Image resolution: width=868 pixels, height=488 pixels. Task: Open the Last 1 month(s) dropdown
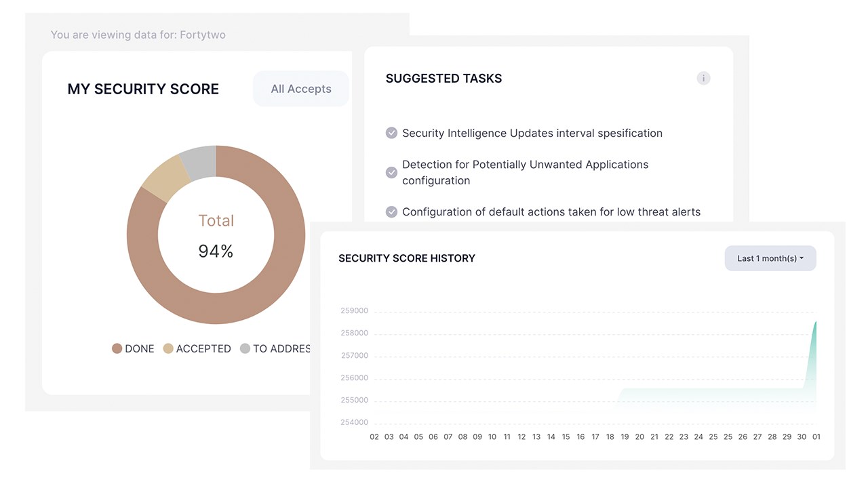[x=770, y=258]
